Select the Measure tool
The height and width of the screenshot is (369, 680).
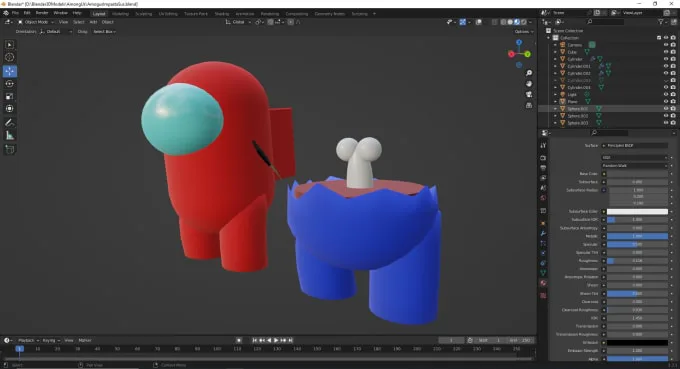click(x=10, y=136)
